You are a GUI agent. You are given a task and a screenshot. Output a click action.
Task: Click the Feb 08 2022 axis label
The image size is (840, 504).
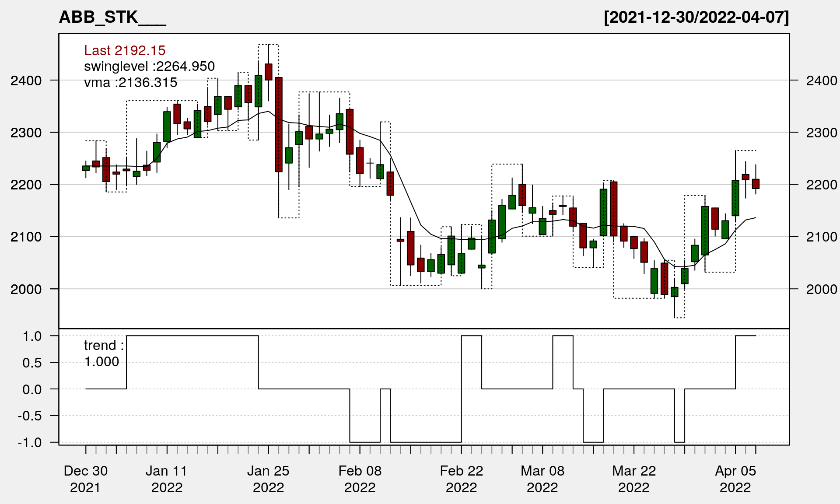tap(360, 479)
